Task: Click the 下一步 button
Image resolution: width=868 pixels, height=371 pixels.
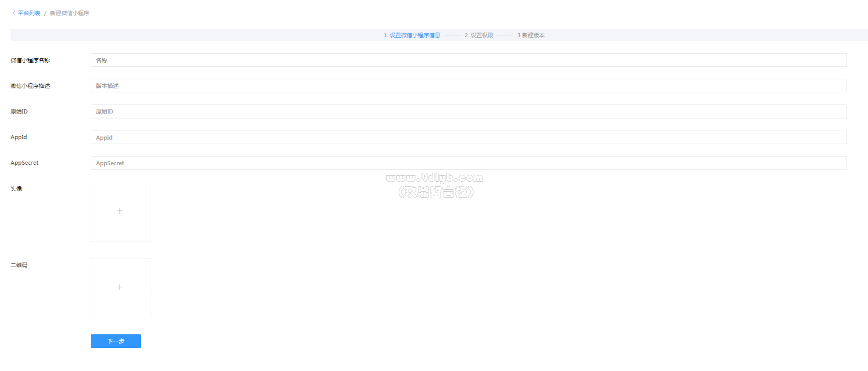Action: (116, 341)
